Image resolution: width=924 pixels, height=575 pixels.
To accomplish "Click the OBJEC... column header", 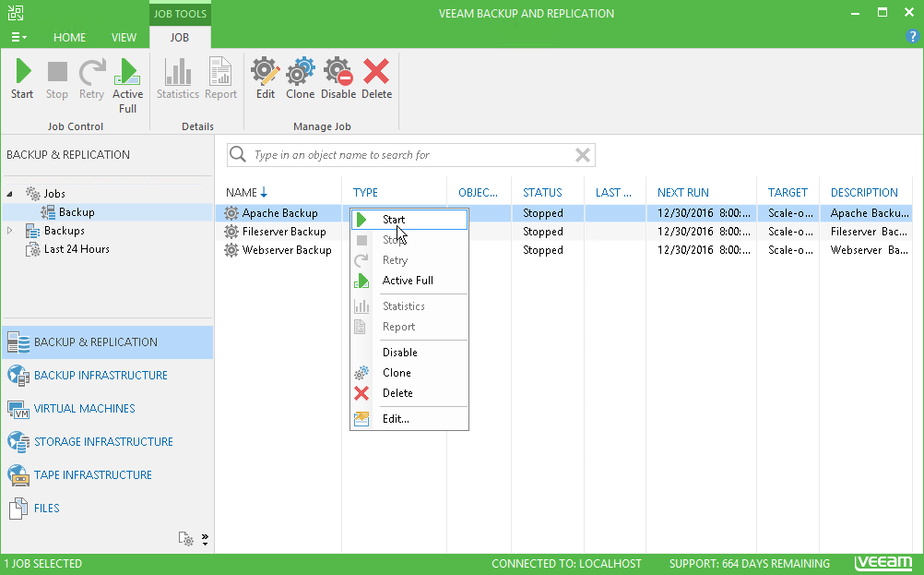I will point(478,192).
